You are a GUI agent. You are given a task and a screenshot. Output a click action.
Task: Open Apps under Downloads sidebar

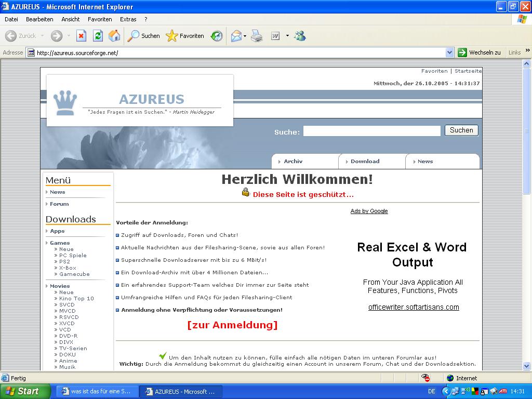(x=57, y=231)
